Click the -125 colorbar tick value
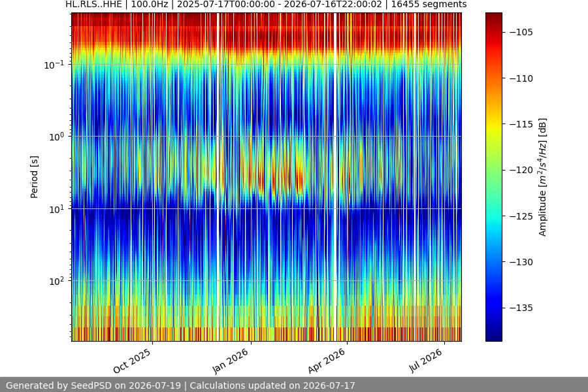Viewport: 588px width, 392px height. 521,216
